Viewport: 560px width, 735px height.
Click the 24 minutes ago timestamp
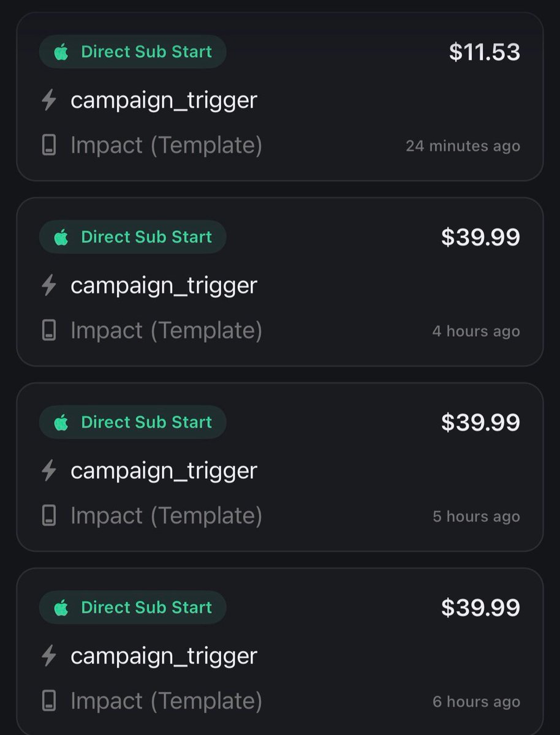coord(463,146)
